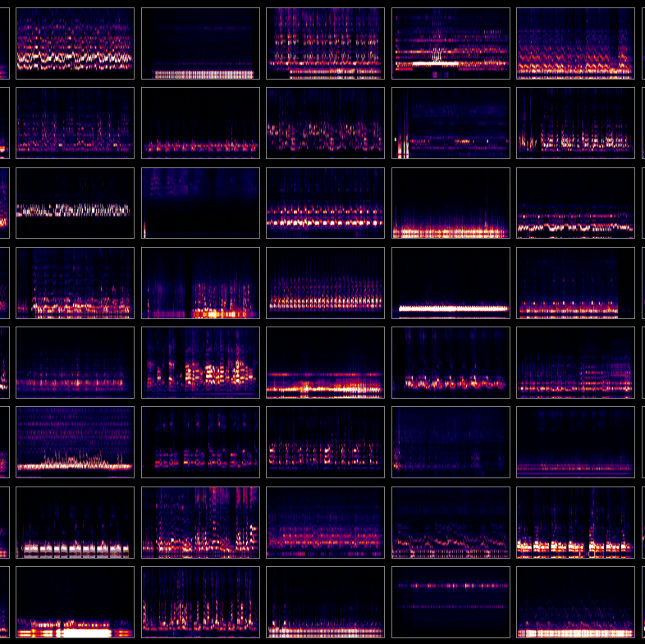Select the third-row spectrogram with glowing bottom band

coord(451,203)
